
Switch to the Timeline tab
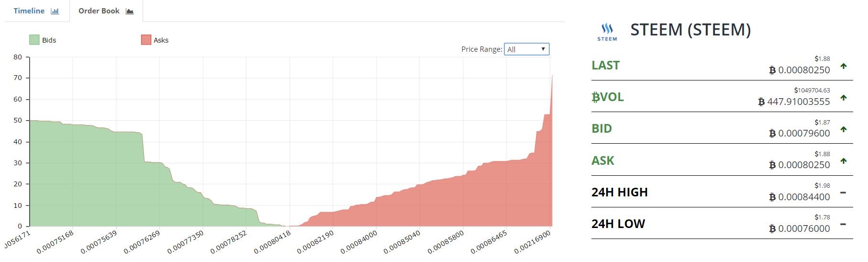36,11
